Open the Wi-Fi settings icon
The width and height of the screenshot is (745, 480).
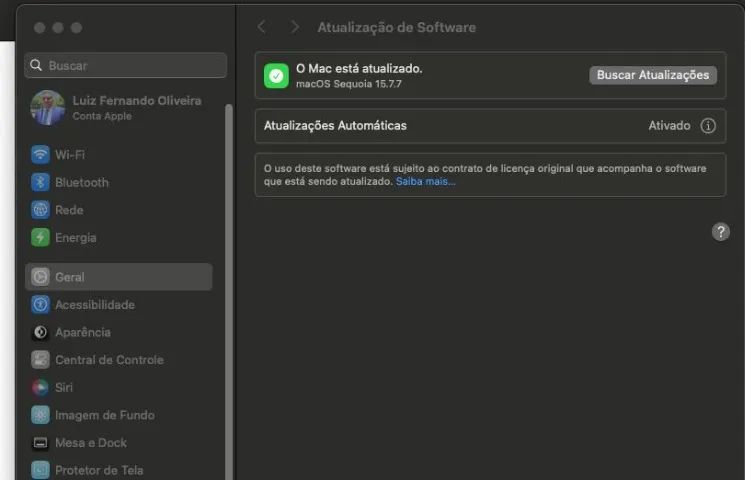[x=40, y=154]
